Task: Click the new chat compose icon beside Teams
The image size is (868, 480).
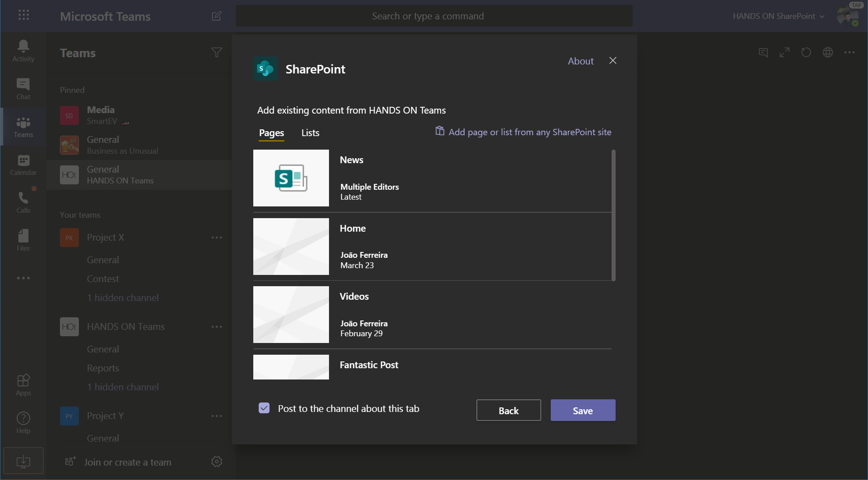Action: pyautogui.click(x=216, y=16)
